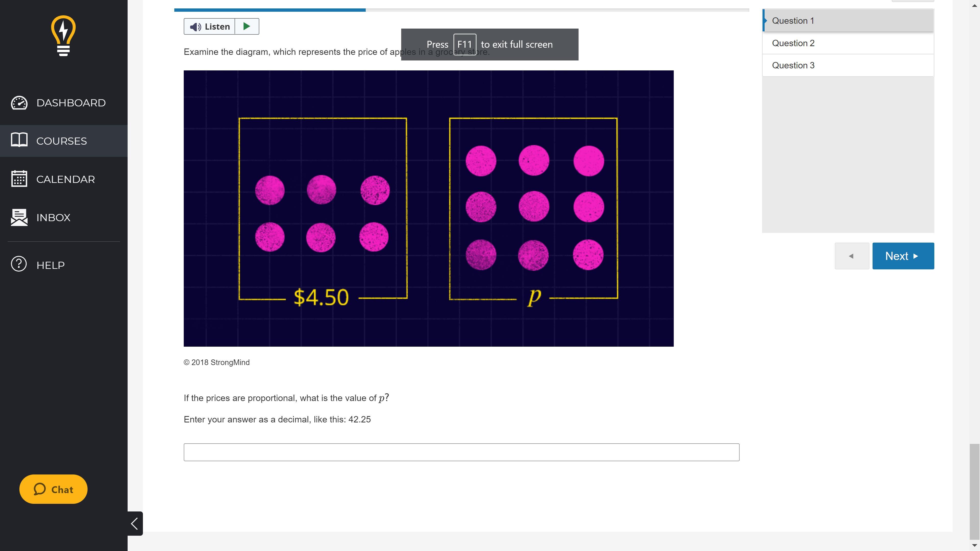Click the blue quiz progress bar
Screen dimensions: 980x551
(270, 10)
